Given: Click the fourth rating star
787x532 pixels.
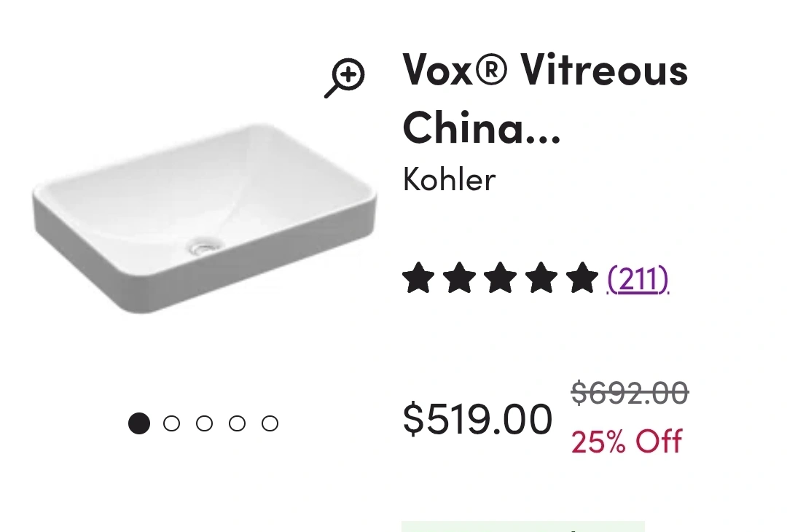Looking at the screenshot, I should (541, 278).
